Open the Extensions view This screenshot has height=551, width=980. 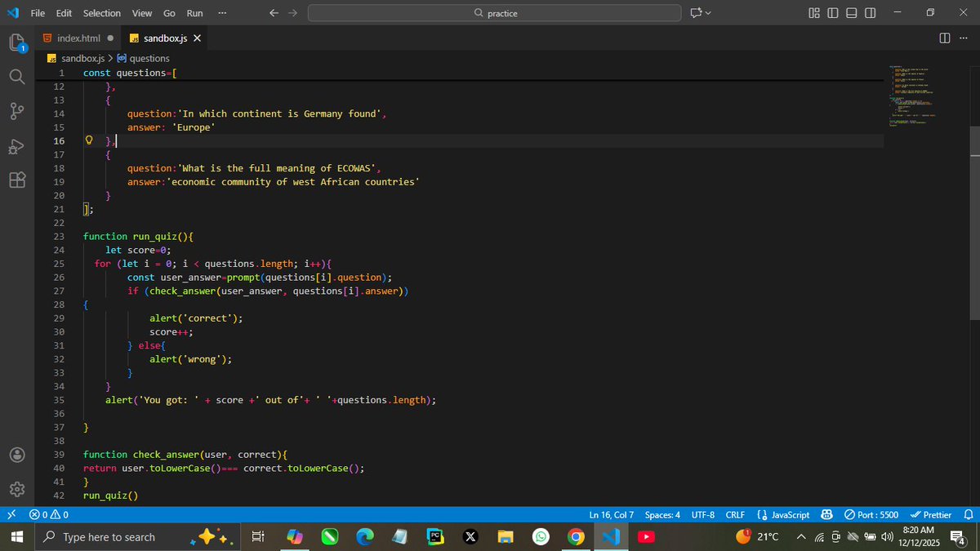point(17,181)
